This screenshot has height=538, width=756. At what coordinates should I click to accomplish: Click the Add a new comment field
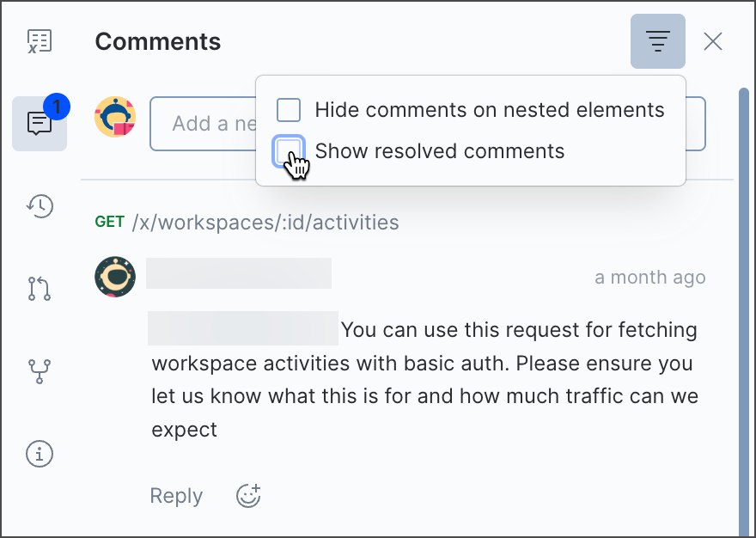tap(203, 124)
